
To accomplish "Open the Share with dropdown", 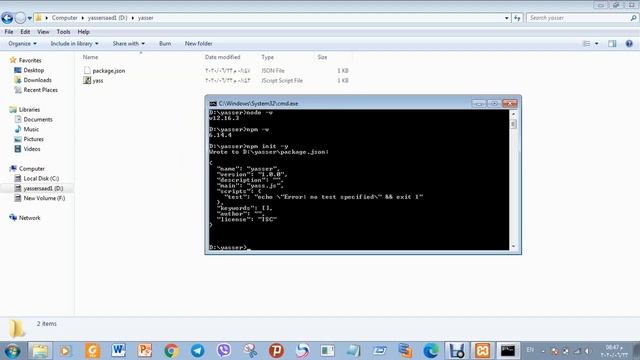I will point(129,43).
